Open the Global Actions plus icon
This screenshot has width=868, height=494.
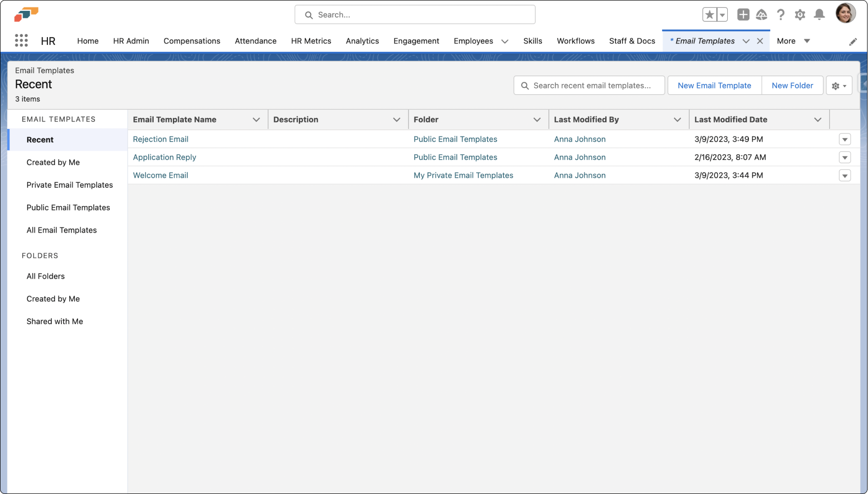point(743,15)
